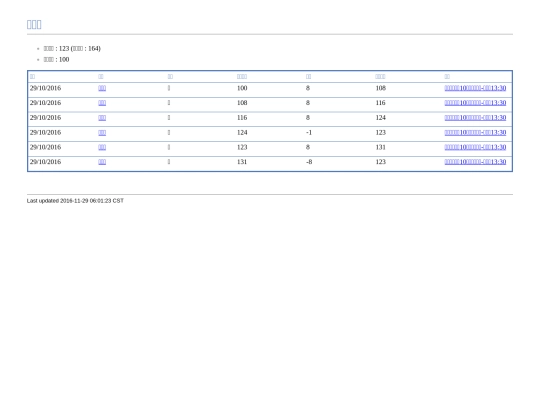Follow the 13:30 event link in the row starting at 100
Image resolution: width=540 pixels, height=405 pixels.
click(475, 88)
